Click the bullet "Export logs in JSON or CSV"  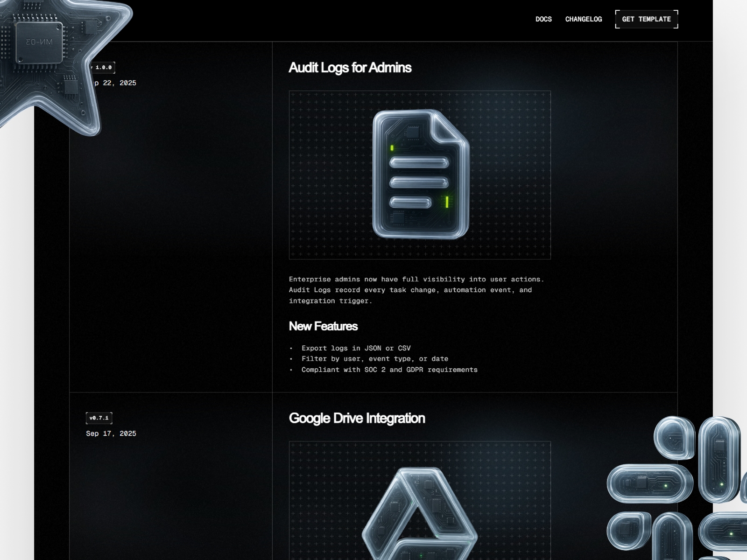pyautogui.click(x=356, y=348)
